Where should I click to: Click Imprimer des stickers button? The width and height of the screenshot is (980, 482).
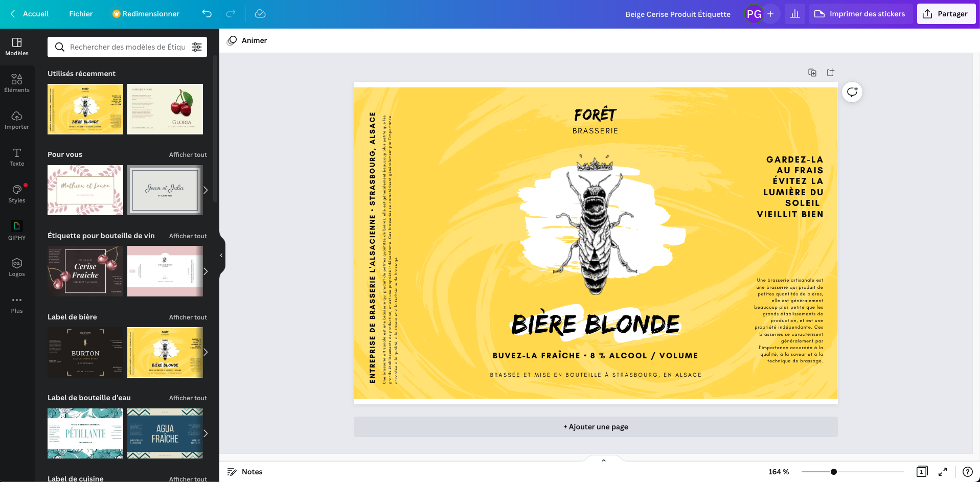(x=860, y=14)
